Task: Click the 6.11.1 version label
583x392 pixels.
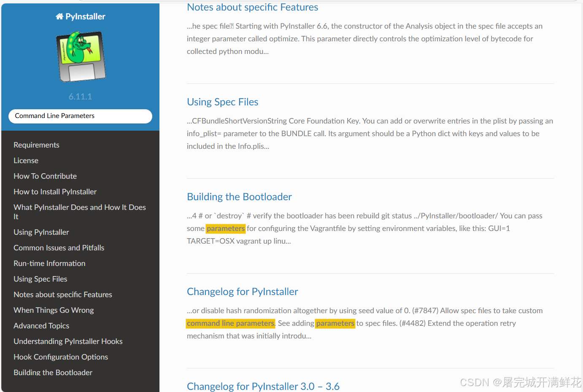Action: 80,97
